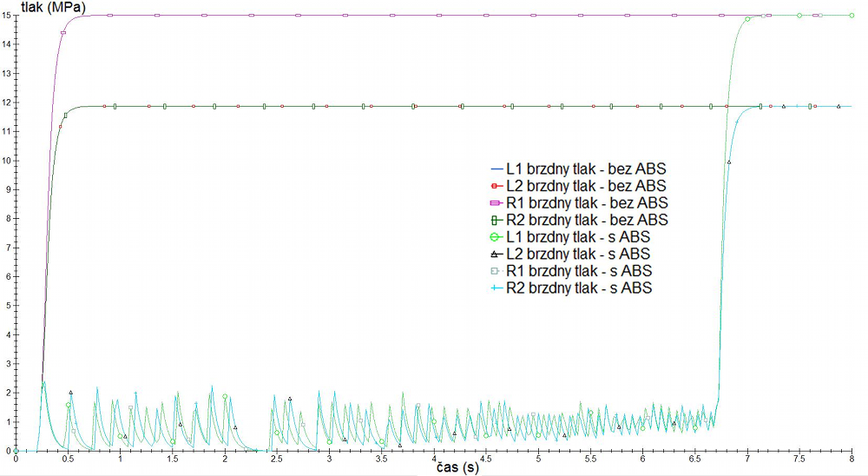868x476 pixels.
Task: Click the dark green marker in R2 bez ABS legend
Action: tap(496, 221)
